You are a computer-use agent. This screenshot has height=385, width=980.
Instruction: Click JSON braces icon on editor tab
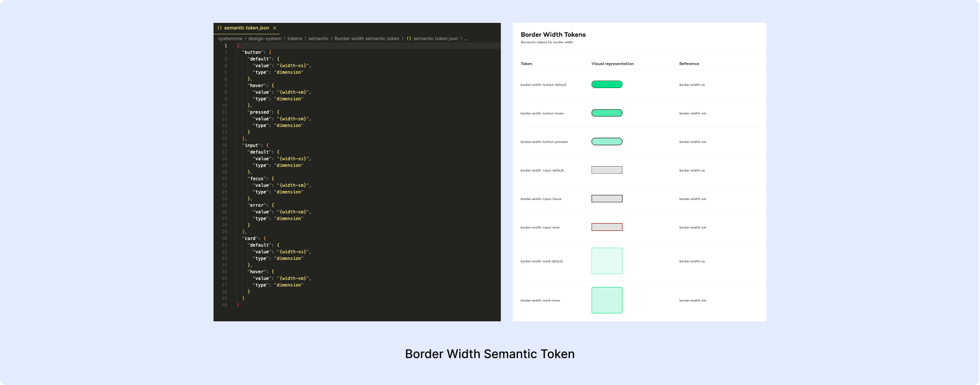click(x=220, y=28)
